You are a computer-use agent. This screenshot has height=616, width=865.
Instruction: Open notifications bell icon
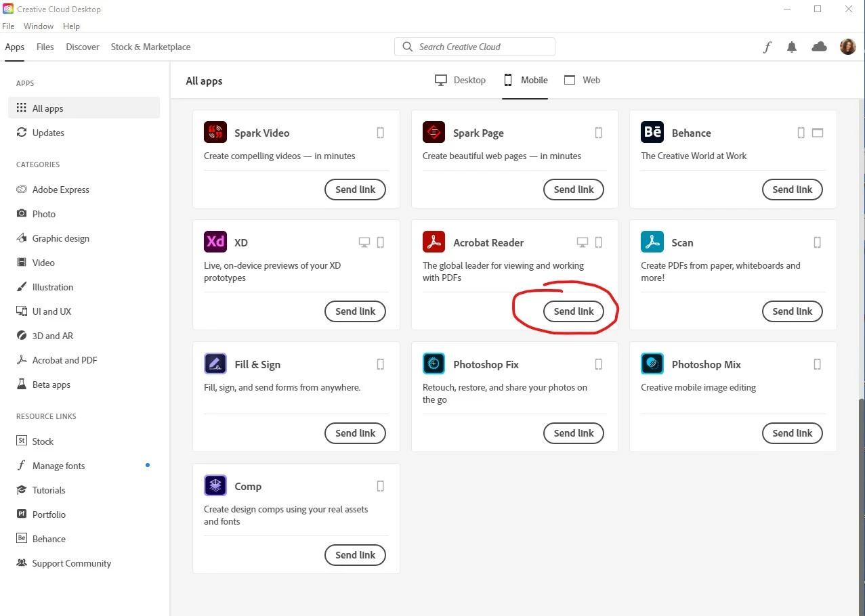click(792, 47)
